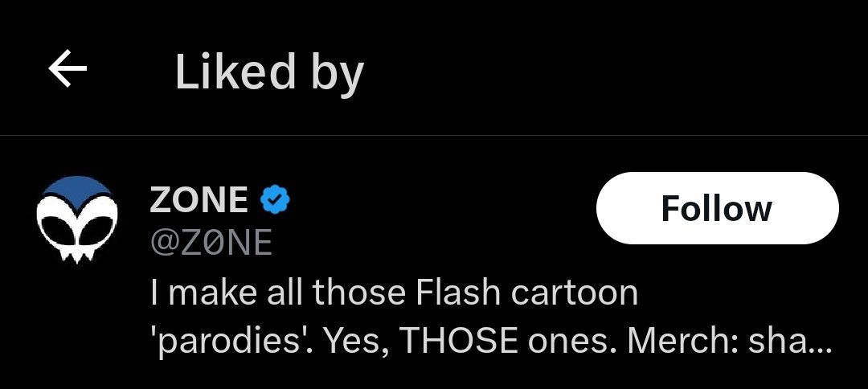
Task: Open profile via the gray @Z0NE username
Action: click(211, 243)
